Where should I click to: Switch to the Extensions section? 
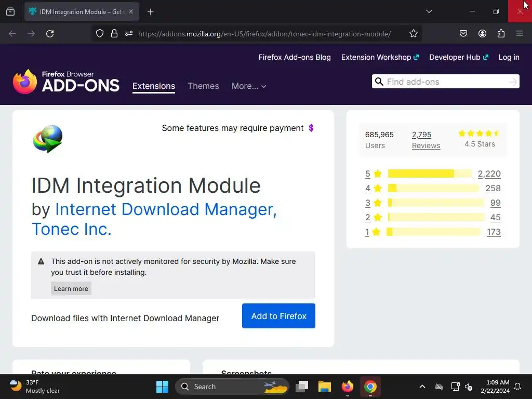pyautogui.click(x=154, y=86)
